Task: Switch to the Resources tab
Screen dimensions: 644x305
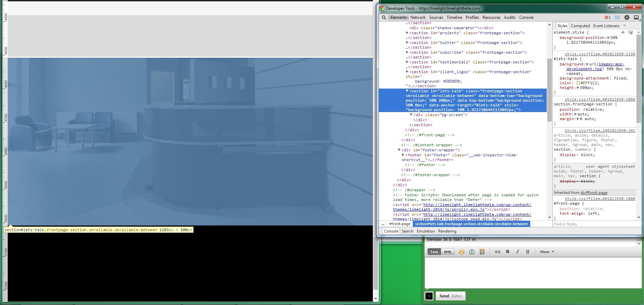Action: (x=491, y=17)
